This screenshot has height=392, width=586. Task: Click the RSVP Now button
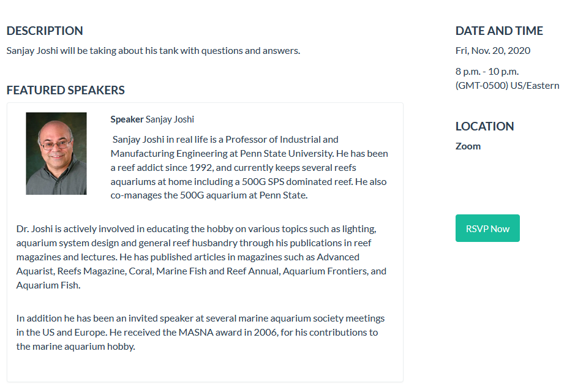[487, 228]
